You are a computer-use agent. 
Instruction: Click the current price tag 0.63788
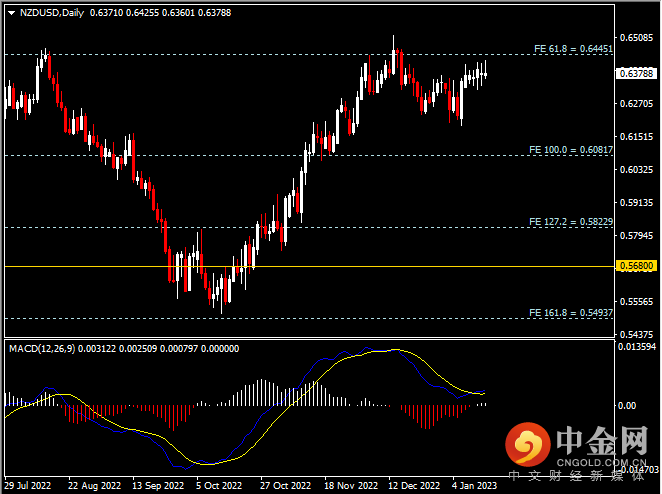[x=636, y=74]
